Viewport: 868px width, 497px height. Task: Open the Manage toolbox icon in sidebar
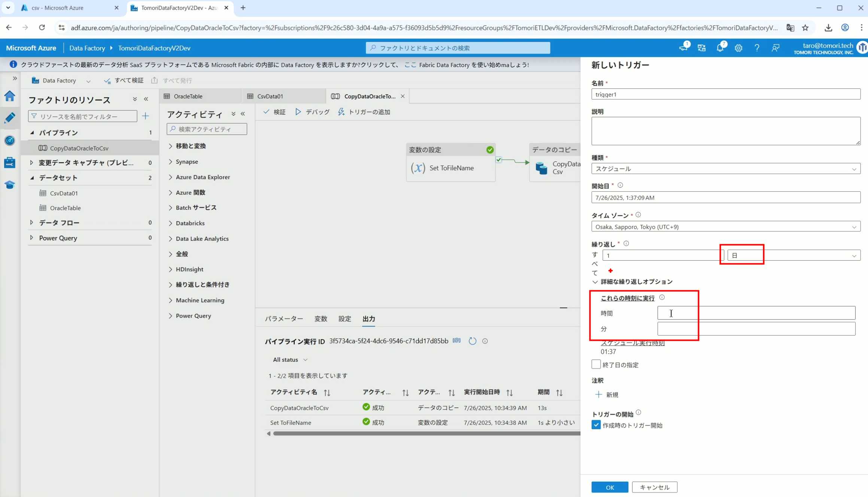click(10, 163)
